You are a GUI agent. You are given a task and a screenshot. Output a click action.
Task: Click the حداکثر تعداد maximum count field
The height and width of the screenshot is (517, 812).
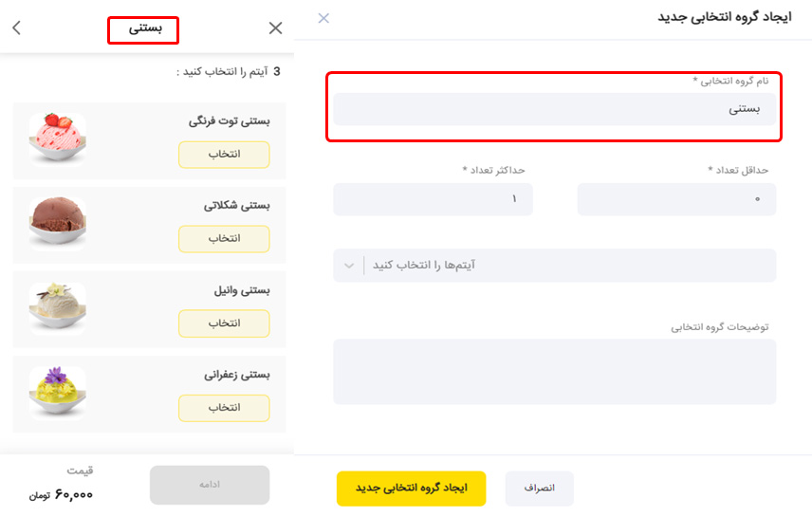[433, 199]
